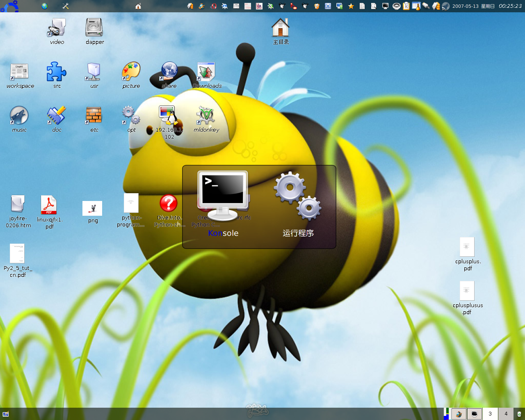This screenshot has height=420, width=525.
Task: Open the KDE menu gear logo
Action: (x=10, y=6)
